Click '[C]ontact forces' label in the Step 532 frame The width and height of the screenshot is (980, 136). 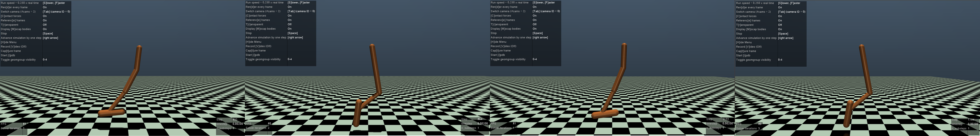click(11, 16)
